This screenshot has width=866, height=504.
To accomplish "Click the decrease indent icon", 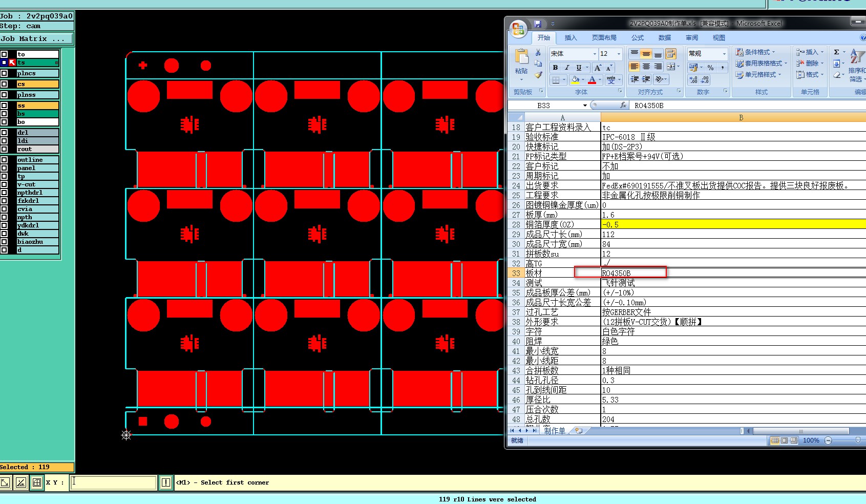I will click(635, 79).
